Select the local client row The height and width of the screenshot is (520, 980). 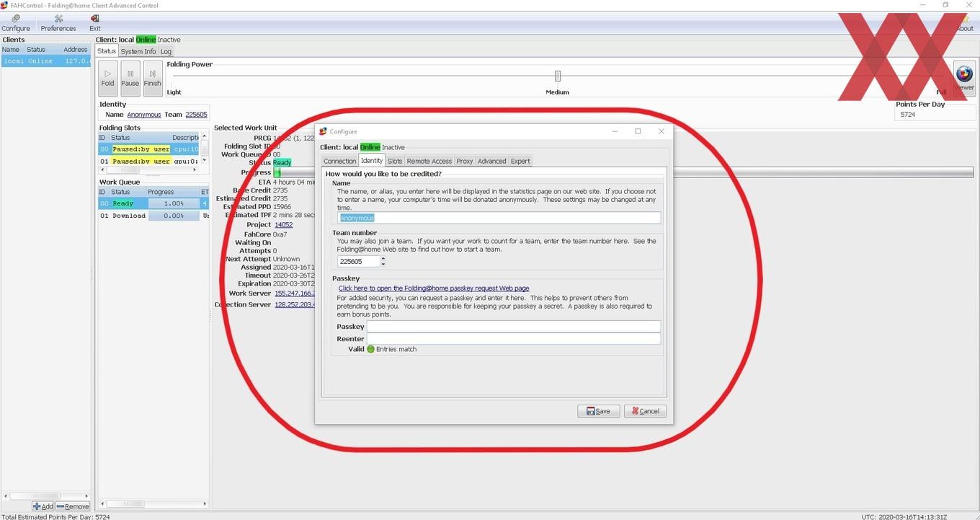pyautogui.click(x=45, y=61)
